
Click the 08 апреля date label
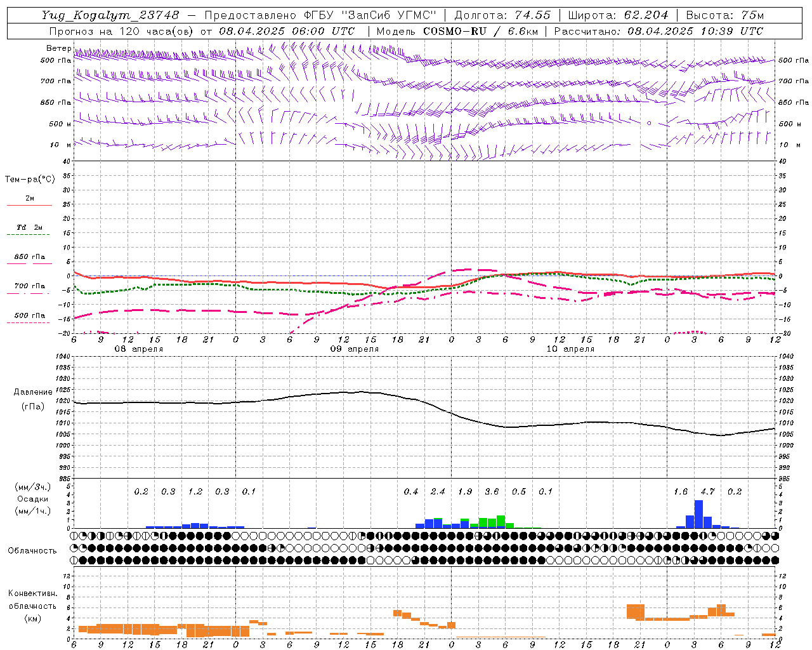(x=138, y=349)
